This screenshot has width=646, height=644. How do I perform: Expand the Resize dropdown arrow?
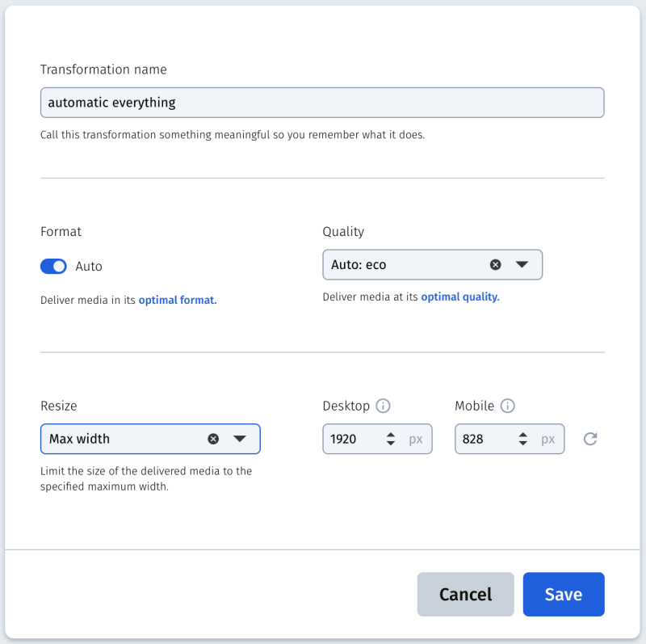tap(240, 439)
